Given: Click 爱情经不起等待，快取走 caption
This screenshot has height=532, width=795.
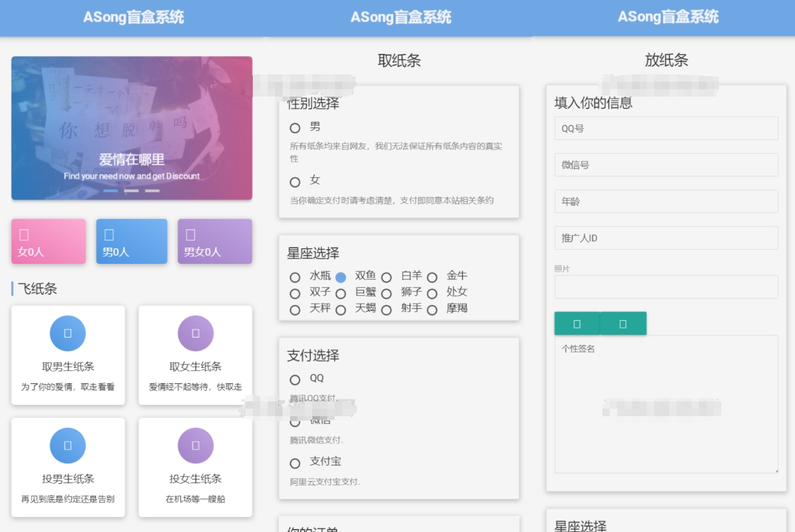Looking at the screenshot, I should 196,387.
